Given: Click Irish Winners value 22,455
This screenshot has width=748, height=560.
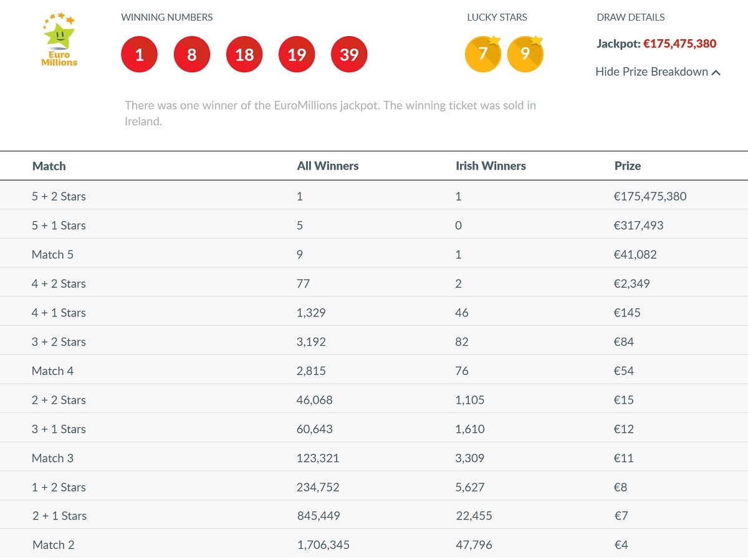Looking at the screenshot, I should click(x=474, y=516).
